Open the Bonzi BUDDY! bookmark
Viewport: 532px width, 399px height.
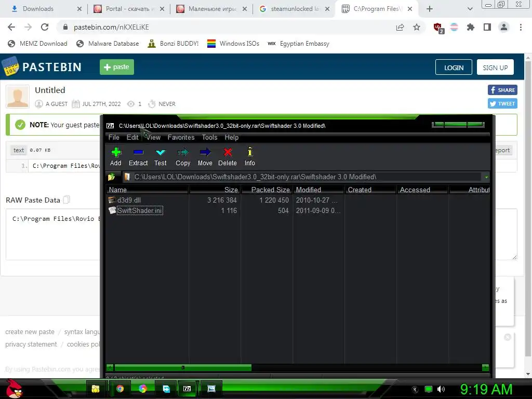click(173, 44)
